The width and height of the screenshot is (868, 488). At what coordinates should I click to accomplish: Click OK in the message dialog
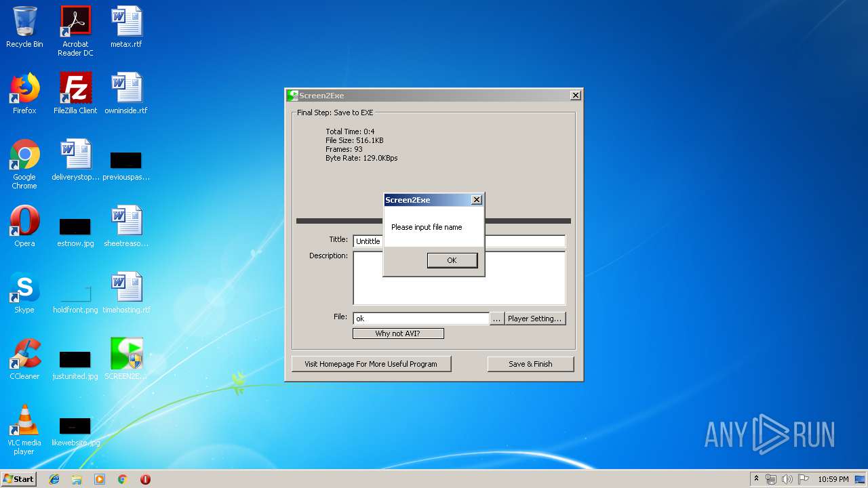[452, 260]
